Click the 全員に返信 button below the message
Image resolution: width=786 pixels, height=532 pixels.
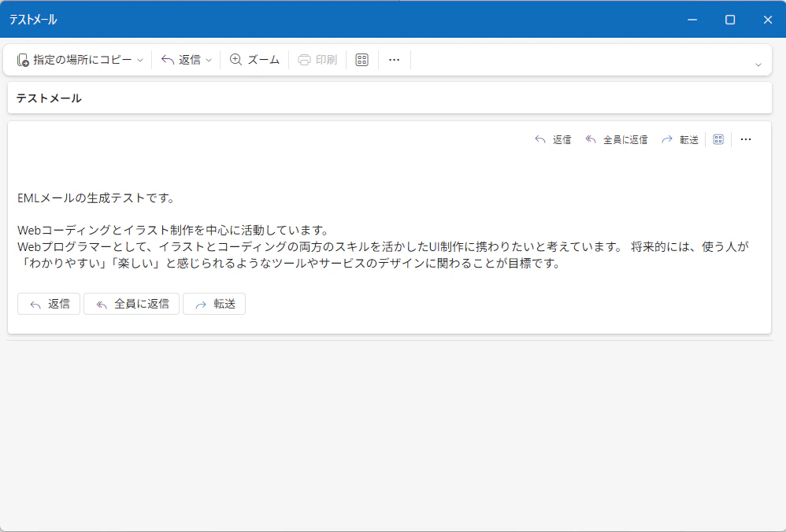point(132,304)
